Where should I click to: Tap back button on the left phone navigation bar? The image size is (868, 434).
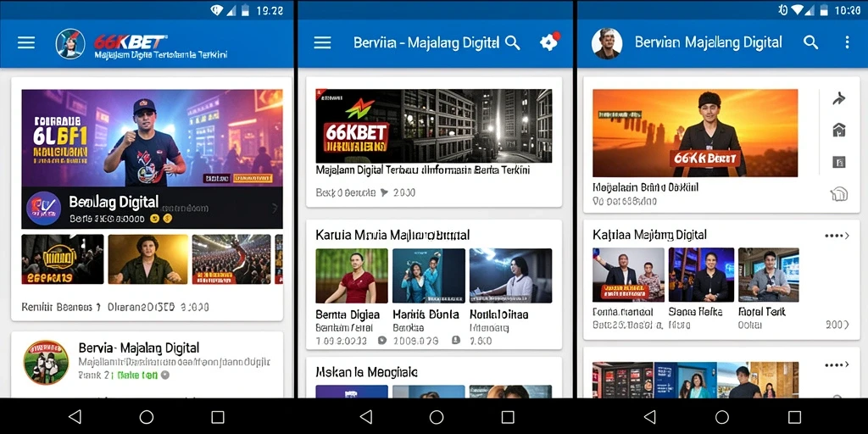[75, 417]
